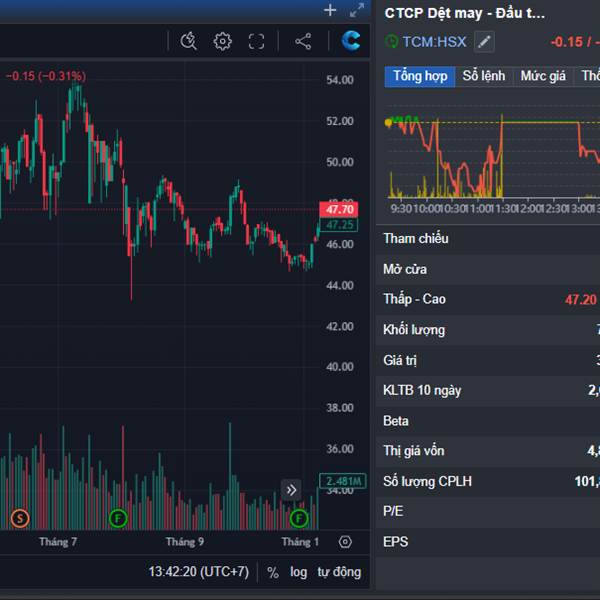Edit the TCM:HSX symbol with the pencil icon
Viewport: 600px width, 600px height.
coord(484,42)
